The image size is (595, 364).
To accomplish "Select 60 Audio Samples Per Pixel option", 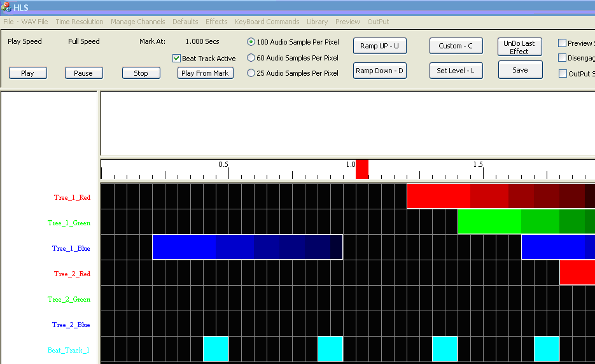I will (251, 58).
